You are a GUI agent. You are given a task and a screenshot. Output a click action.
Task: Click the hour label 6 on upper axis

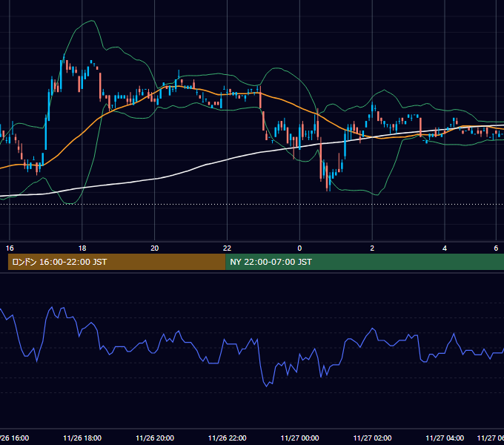pyautogui.click(x=496, y=248)
